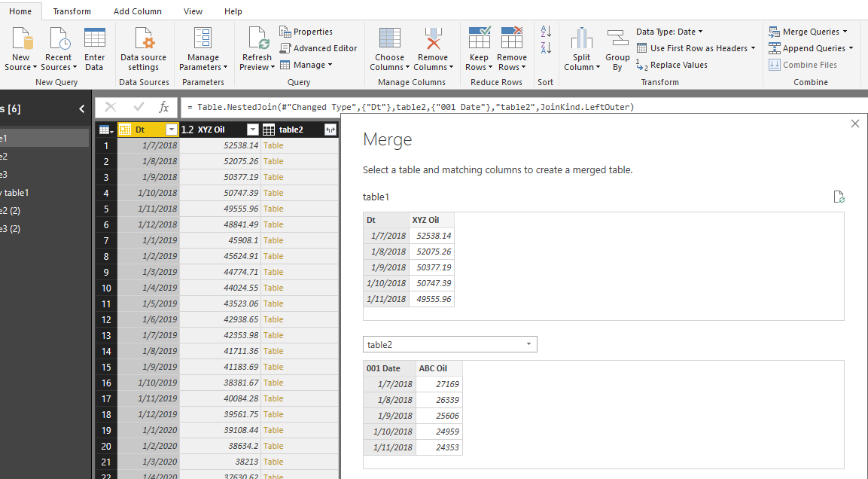The image size is (868, 479).
Task: Select row number 5 in grid
Action: 105,209
